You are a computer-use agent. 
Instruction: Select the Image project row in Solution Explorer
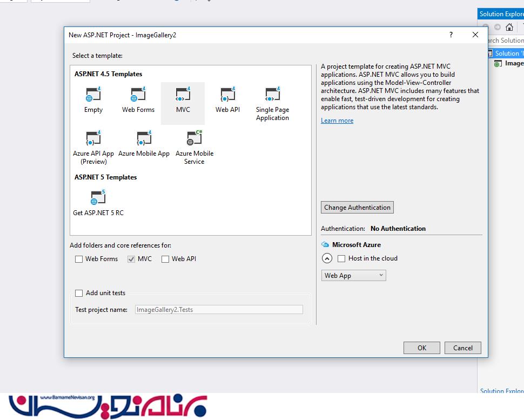pyautogui.click(x=509, y=64)
